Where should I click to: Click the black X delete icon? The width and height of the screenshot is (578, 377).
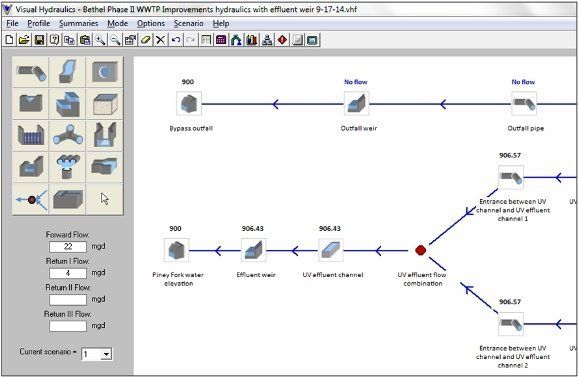coord(160,40)
